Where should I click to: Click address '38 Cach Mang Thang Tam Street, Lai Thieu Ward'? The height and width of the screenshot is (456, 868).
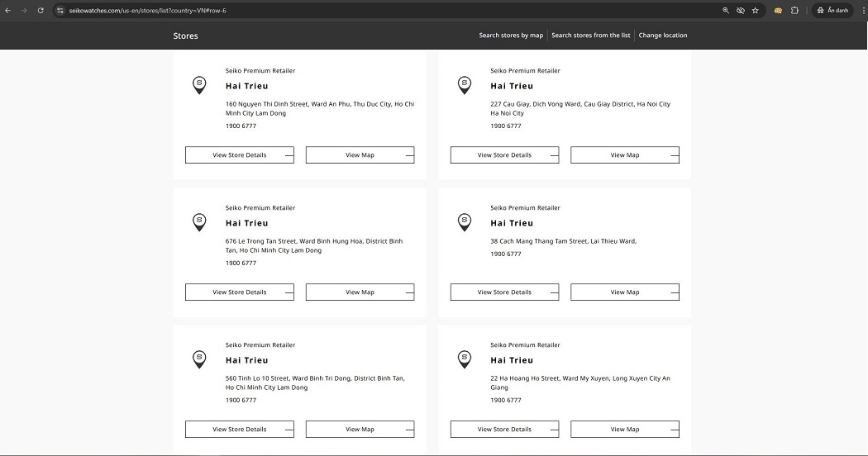[x=564, y=241]
